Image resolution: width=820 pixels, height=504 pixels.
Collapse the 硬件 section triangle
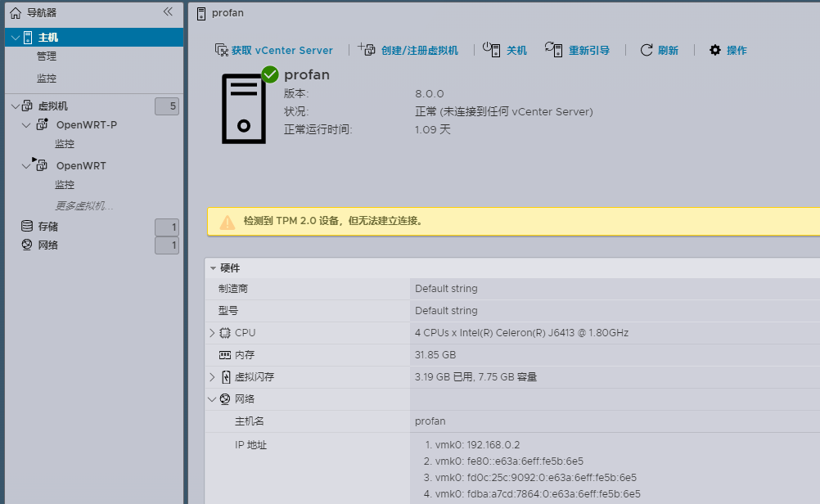click(x=213, y=268)
